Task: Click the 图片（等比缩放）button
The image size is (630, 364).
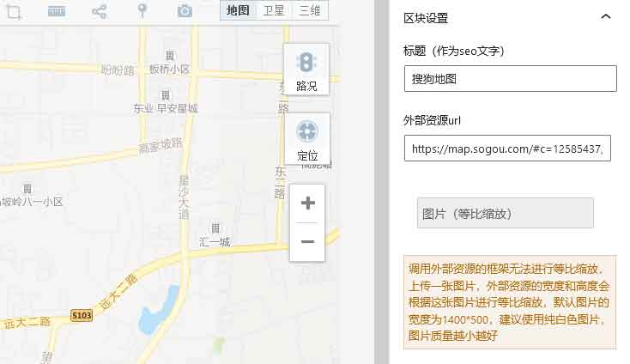Action: coord(506,213)
